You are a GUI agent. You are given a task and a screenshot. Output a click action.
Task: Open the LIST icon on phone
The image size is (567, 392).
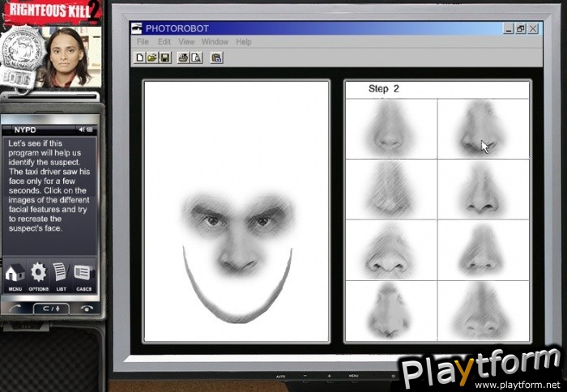point(61,277)
